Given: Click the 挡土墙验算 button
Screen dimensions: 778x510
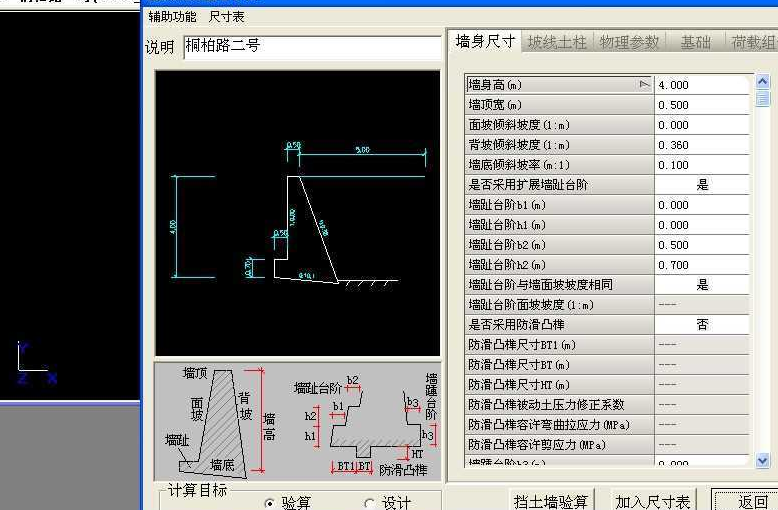Looking at the screenshot, I should 551,501.
